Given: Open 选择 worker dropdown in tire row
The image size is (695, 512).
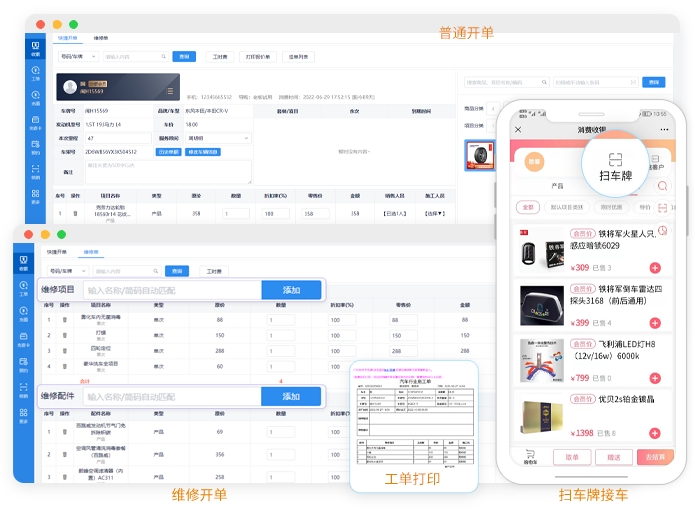Looking at the screenshot, I should [434, 214].
